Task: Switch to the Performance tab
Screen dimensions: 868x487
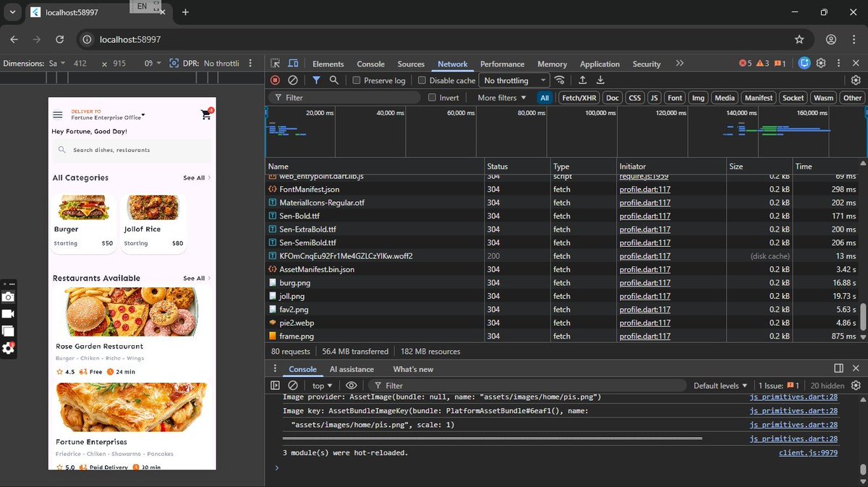Action: point(502,64)
